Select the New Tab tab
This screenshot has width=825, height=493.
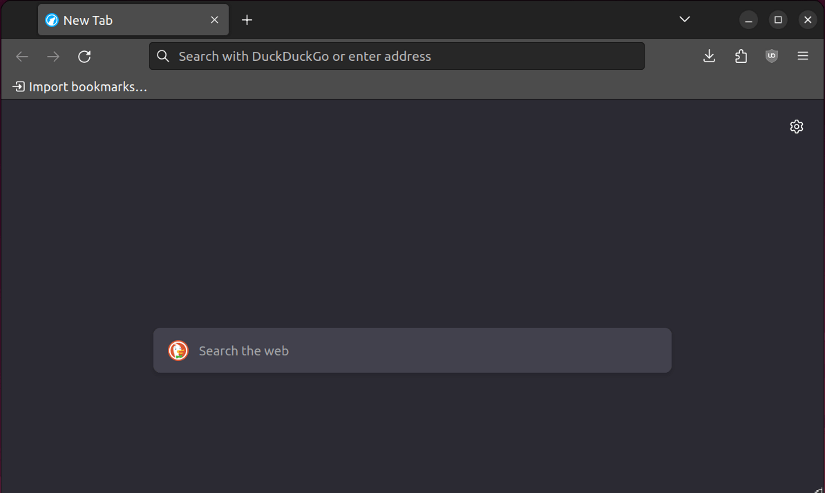133,20
